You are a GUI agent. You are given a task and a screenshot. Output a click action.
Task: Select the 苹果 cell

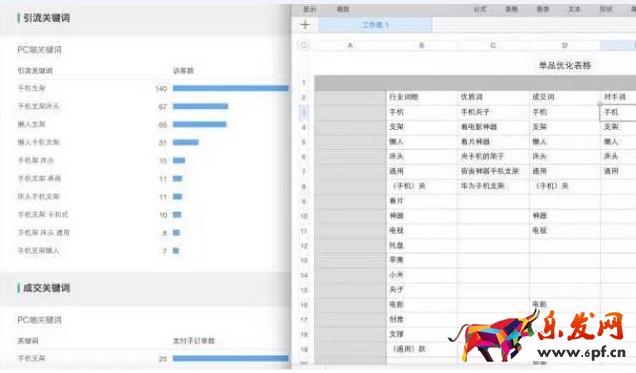(422, 260)
